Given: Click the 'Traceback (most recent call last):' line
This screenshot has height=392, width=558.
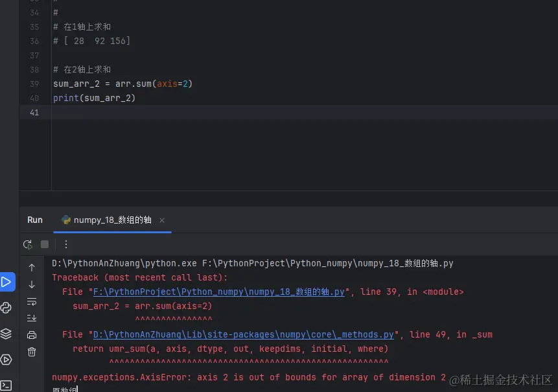Looking at the screenshot, I should click(x=139, y=277).
